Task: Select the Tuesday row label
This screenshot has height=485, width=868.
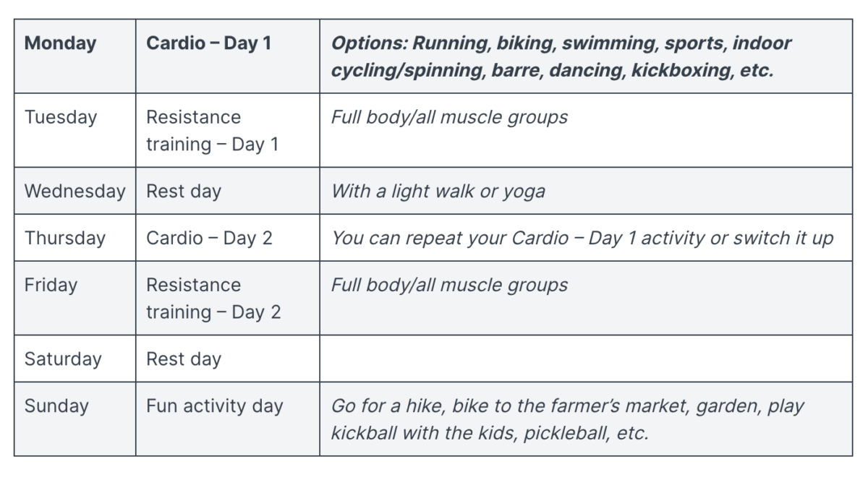Action: [75, 130]
